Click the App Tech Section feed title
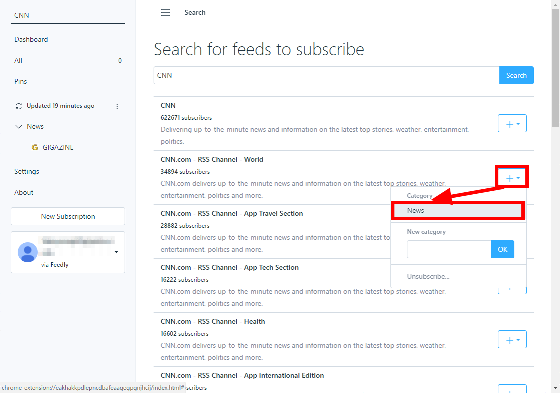The width and height of the screenshot is (560, 393). pos(229,267)
